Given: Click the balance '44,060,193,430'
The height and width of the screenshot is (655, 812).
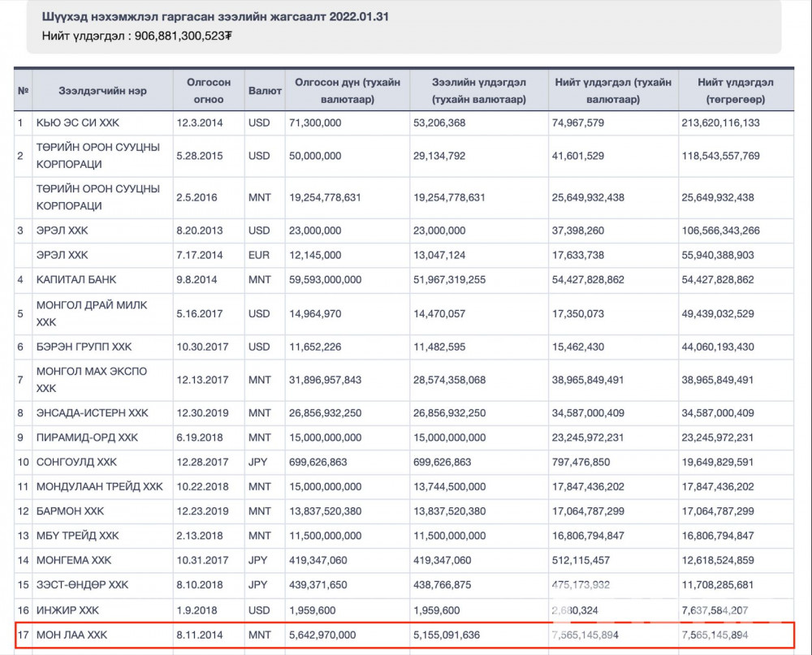Looking at the screenshot, I should pyautogui.click(x=718, y=347).
